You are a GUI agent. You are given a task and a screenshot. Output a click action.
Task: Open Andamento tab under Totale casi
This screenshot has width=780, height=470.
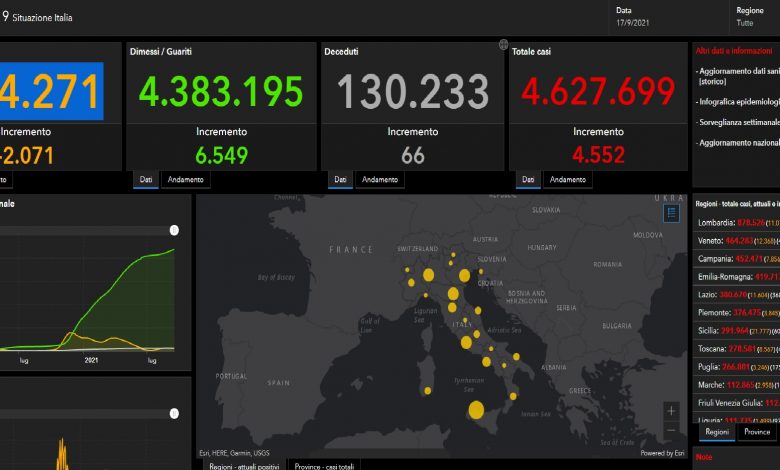(x=567, y=180)
